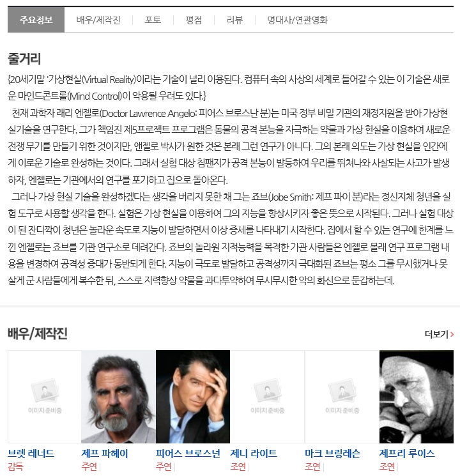This screenshot has width=460, height=476.
Task: Switch to the 배우/제작진 tab
Action: [98, 20]
